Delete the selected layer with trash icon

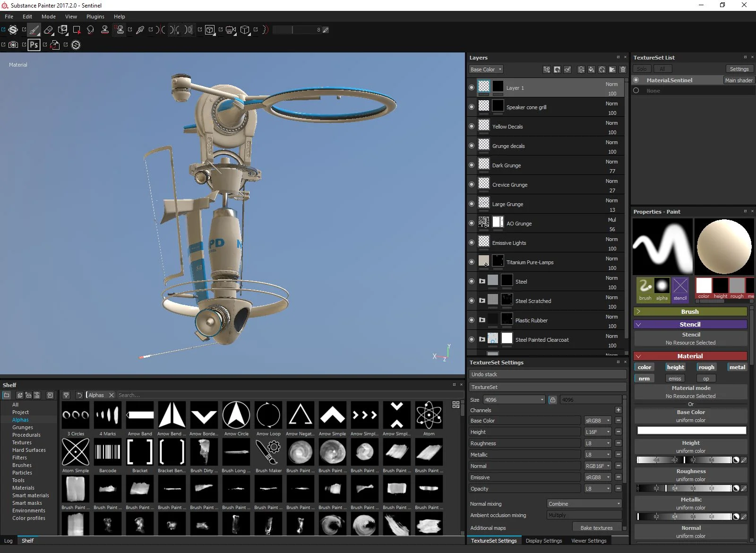[623, 69]
